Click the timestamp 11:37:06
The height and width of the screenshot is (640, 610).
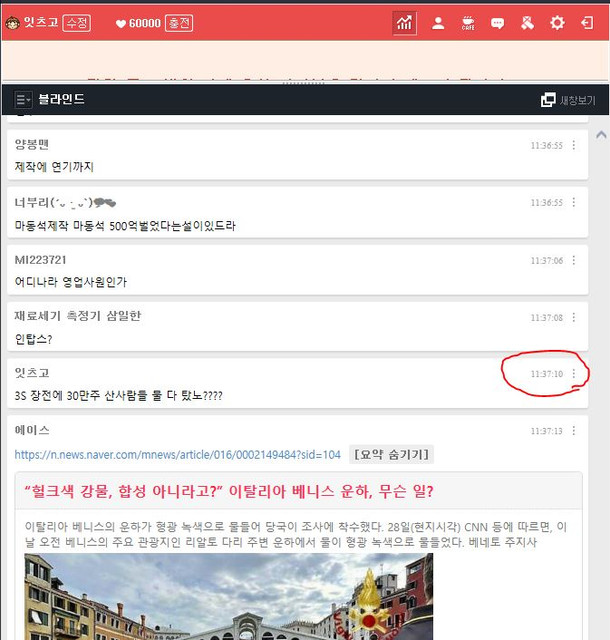coord(547,260)
